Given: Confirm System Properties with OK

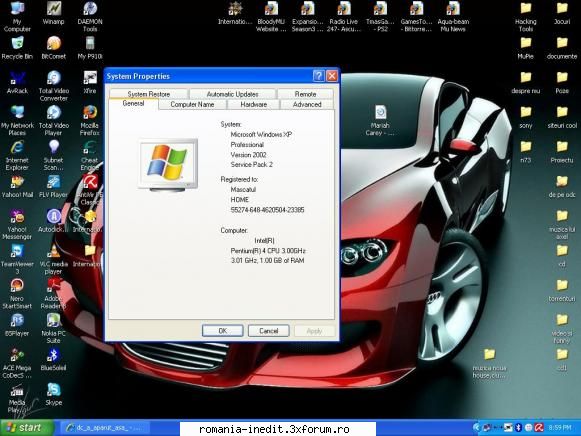Looking at the screenshot, I should [223, 331].
